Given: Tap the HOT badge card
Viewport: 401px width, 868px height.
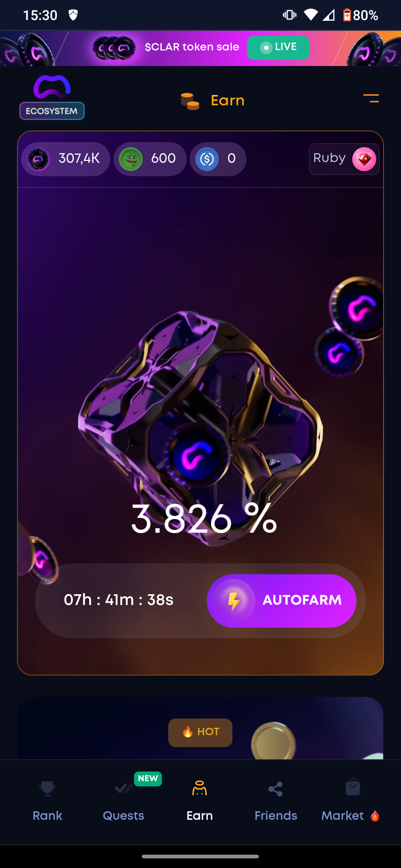Looking at the screenshot, I should point(200,732).
